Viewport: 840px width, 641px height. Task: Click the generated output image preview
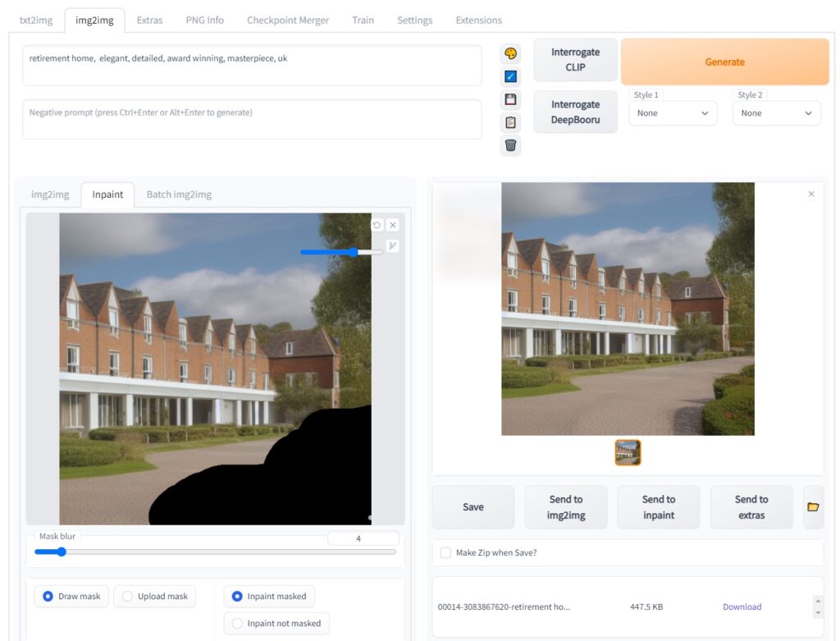tap(628, 309)
